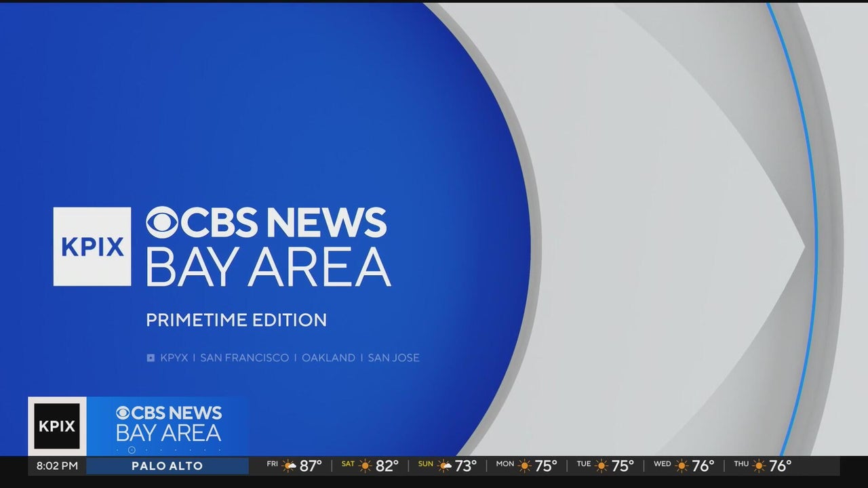Click the SAN FRANCISCO city text
868x488 pixels.
coord(244,358)
